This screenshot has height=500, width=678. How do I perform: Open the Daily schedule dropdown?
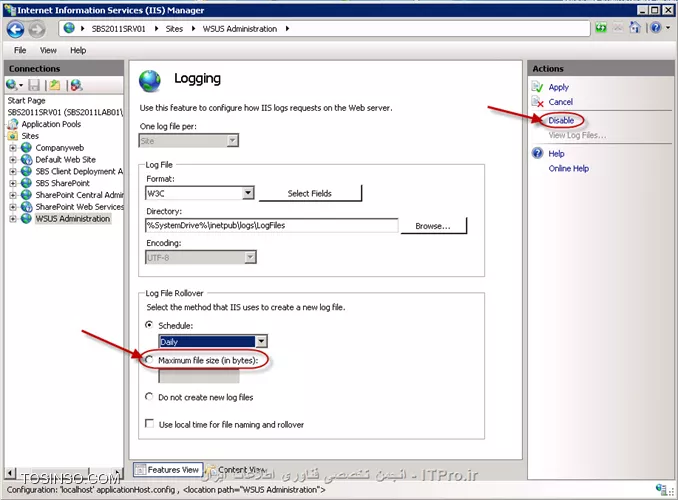coord(261,342)
